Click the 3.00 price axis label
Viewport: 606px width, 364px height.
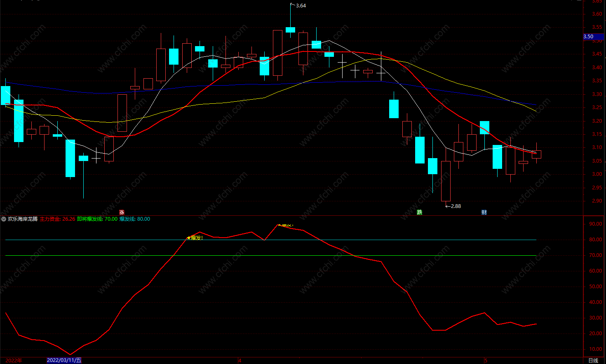(x=597, y=174)
